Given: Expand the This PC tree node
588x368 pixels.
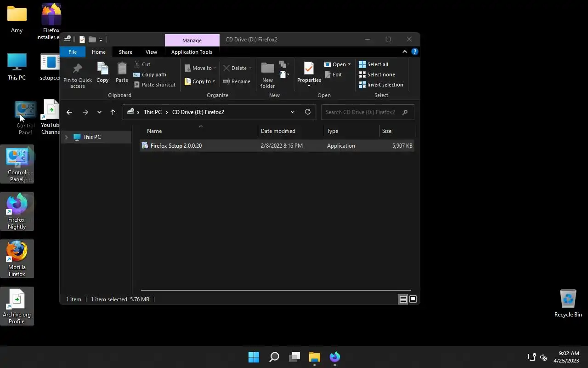Looking at the screenshot, I should coord(66,137).
